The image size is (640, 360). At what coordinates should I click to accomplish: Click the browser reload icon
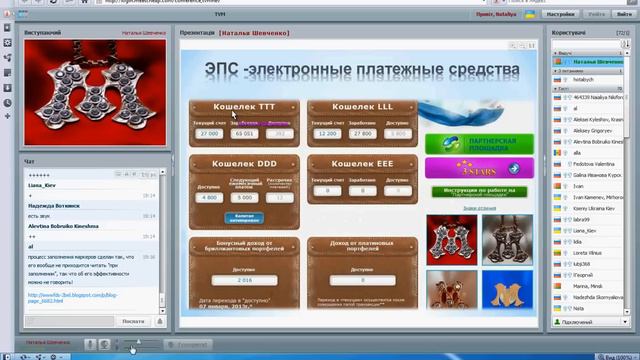(53, 2)
